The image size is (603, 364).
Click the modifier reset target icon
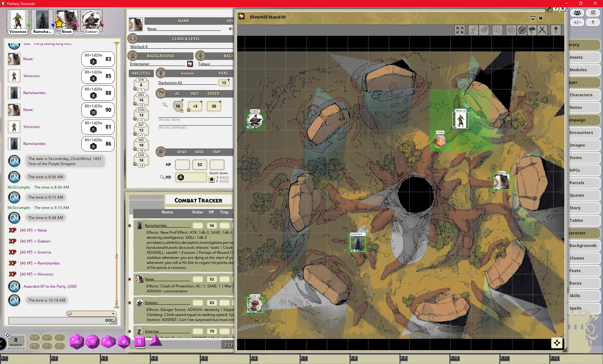(8, 335)
